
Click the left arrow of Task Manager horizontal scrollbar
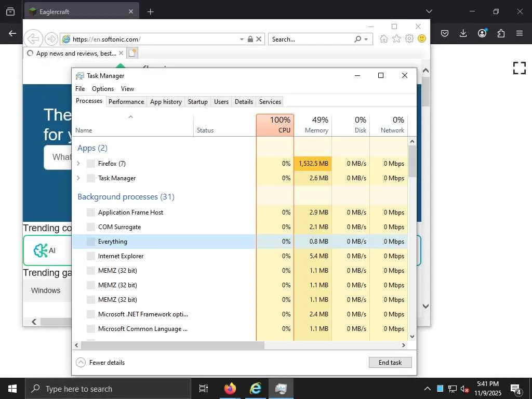click(76, 345)
